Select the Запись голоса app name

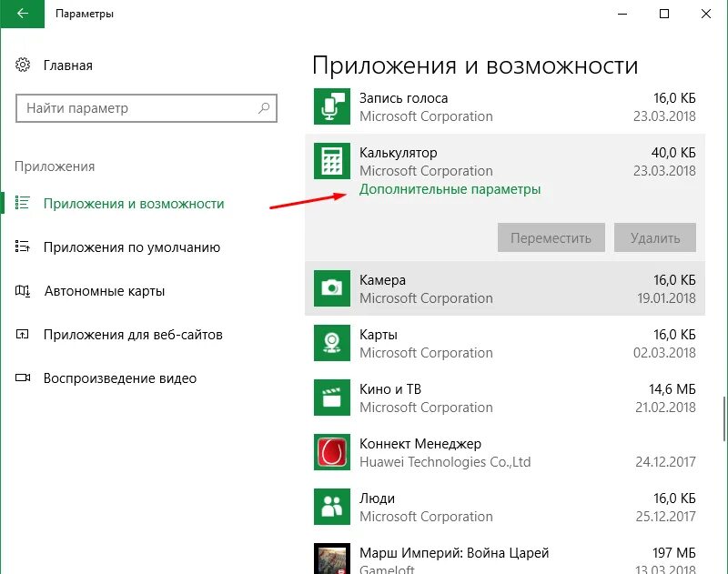(x=403, y=98)
